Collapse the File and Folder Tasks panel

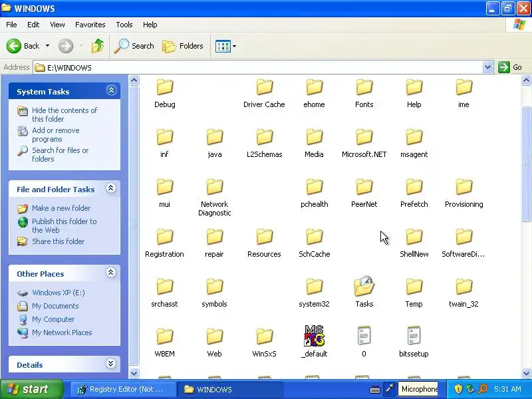click(110, 188)
